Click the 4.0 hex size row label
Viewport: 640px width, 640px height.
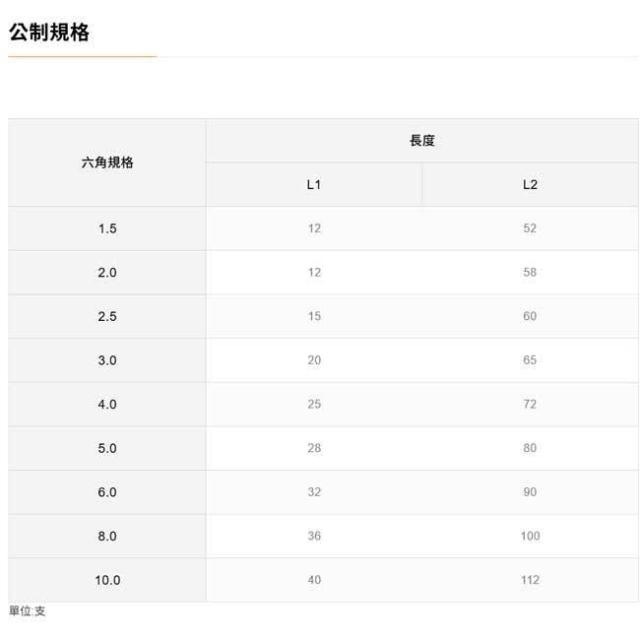pyautogui.click(x=107, y=405)
